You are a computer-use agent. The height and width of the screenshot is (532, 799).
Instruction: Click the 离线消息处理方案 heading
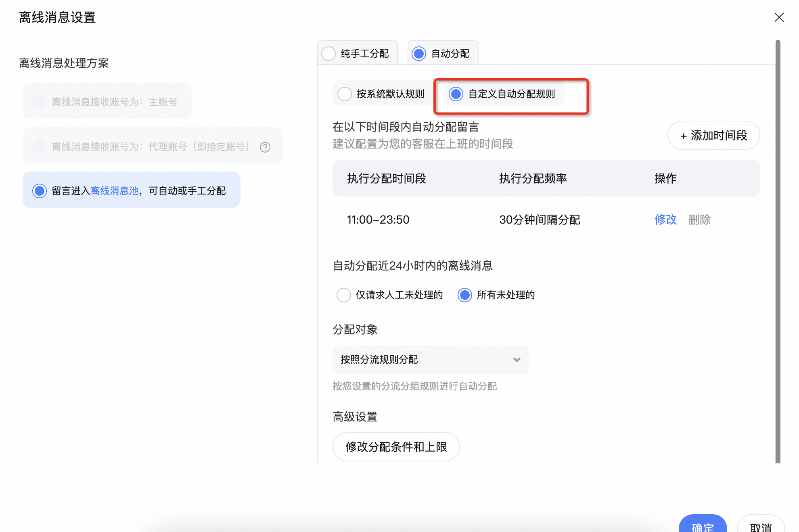(64, 63)
